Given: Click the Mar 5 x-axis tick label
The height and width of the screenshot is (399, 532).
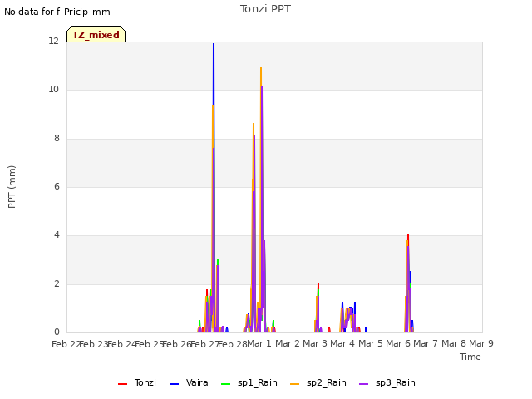Looking at the screenshot, I should coord(370,343).
